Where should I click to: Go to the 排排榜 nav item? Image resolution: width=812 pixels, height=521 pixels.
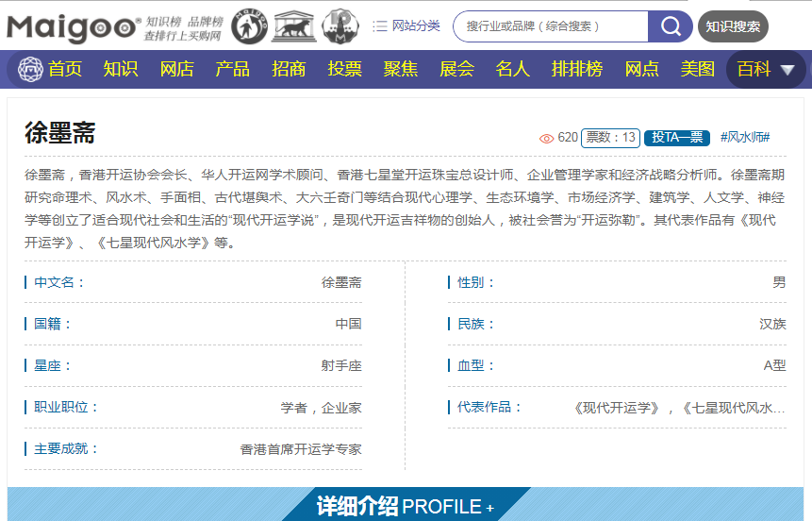(576, 70)
